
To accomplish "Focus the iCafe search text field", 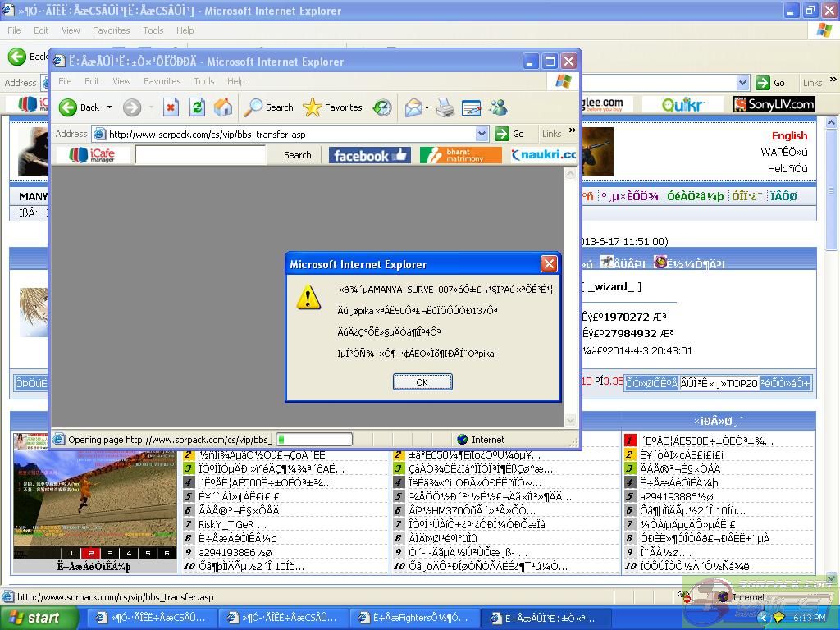I will 200,155.
